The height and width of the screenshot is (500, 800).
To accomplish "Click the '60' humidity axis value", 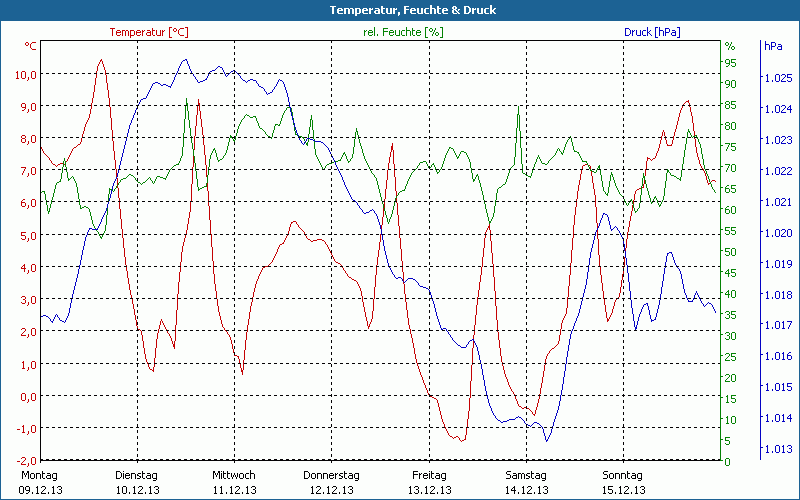I will pyautogui.click(x=731, y=210).
